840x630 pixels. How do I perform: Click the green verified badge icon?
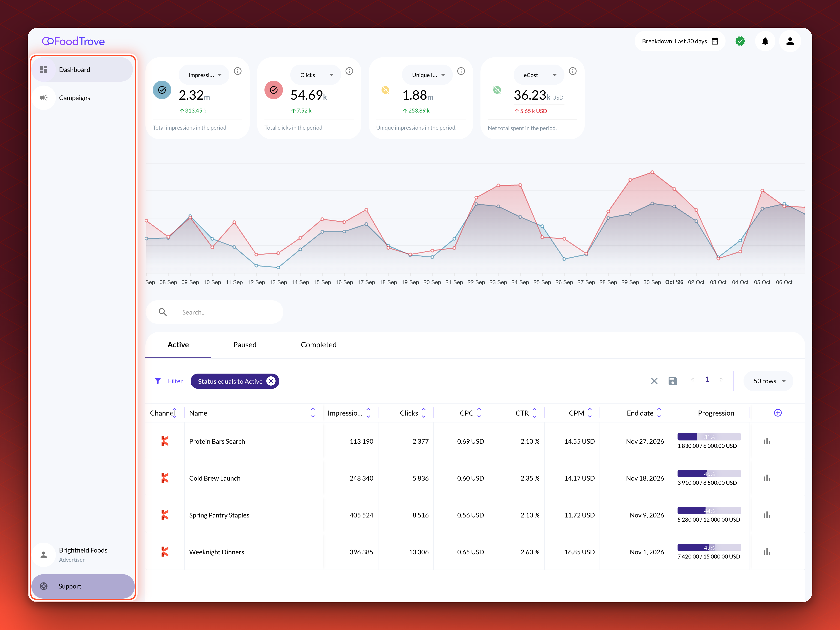click(740, 41)
